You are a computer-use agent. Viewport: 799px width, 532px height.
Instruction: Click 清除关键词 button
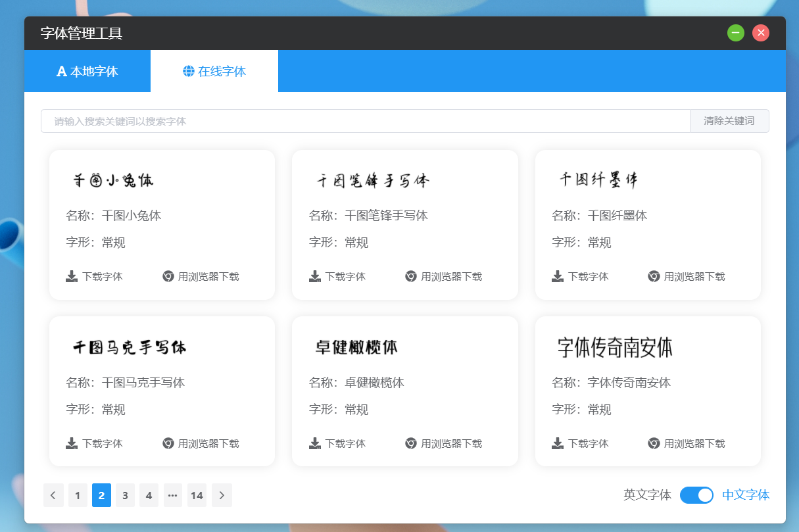coord(729,121)
